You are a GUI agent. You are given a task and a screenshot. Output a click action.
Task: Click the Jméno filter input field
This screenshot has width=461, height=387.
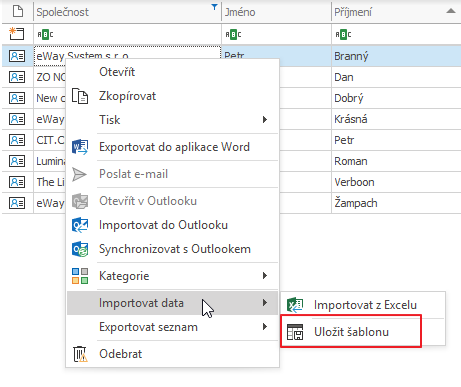[x=277, y=34]
